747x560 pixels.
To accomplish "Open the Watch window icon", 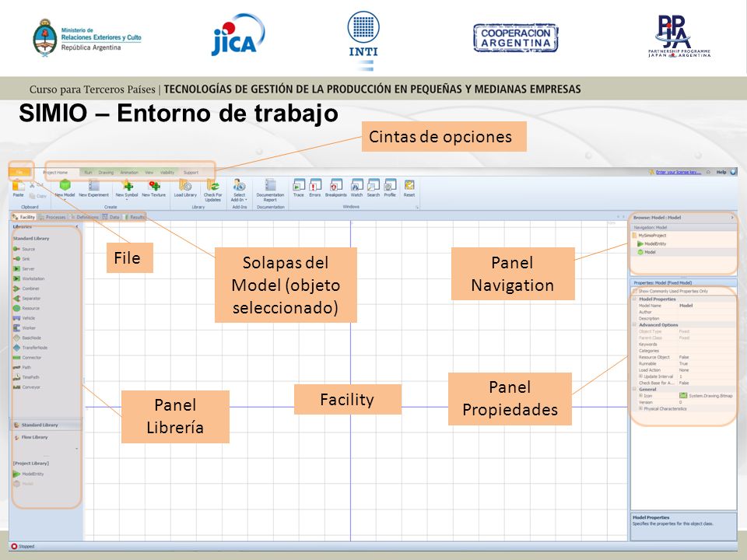I will tap(357, 185).
